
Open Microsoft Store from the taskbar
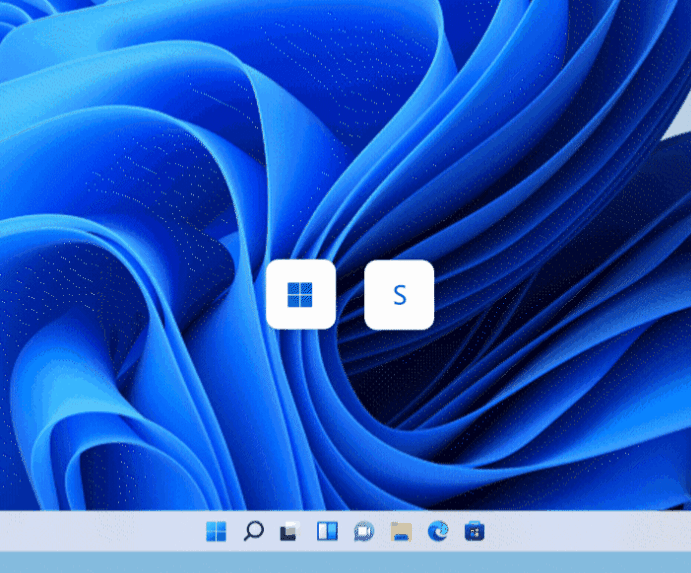coord(475,531)
